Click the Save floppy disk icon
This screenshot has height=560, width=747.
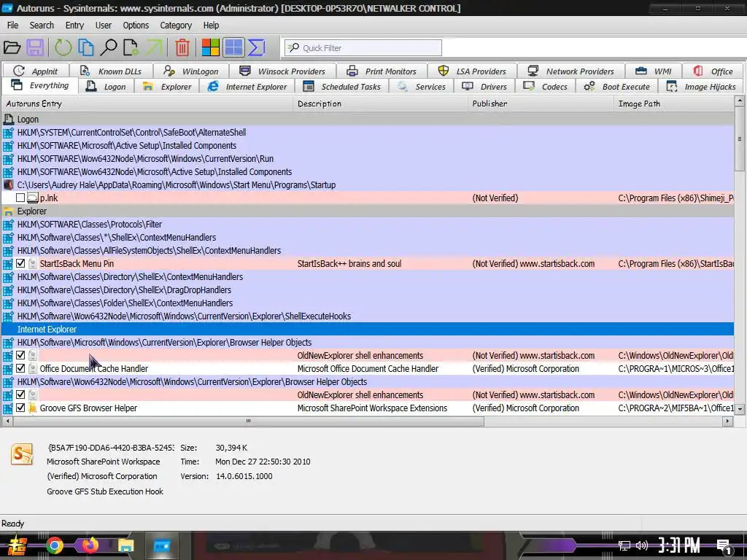click(x=35, y=47)
